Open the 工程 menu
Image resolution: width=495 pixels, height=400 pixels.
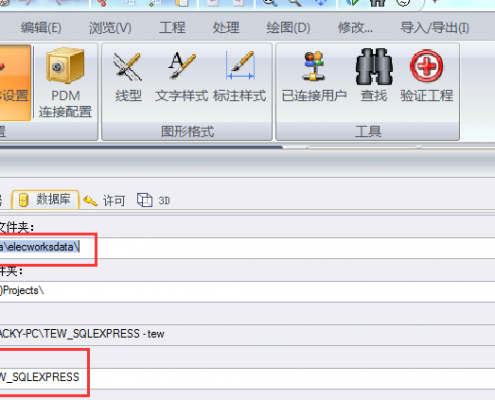(x=172, y=28)
